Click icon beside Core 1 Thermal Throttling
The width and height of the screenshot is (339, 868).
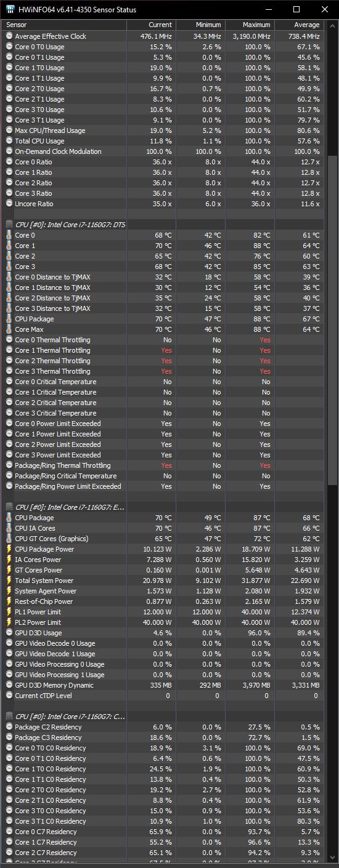point(9,350)
